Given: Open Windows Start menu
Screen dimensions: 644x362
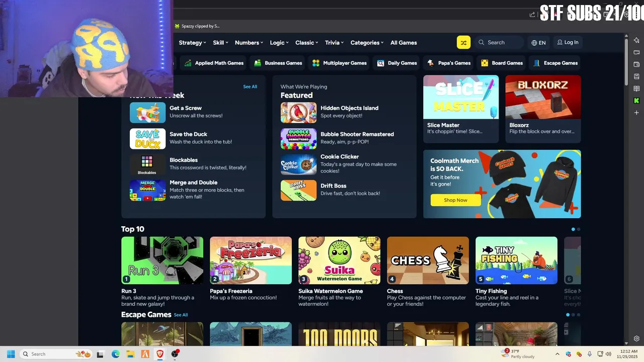Looking at the screenshot, I should [x=11, y=354].
